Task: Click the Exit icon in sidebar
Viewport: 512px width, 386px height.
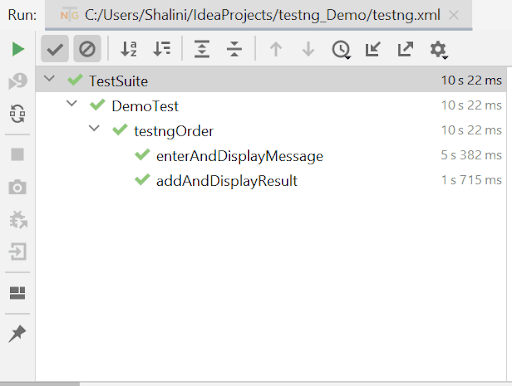Action: coord(17,252)
